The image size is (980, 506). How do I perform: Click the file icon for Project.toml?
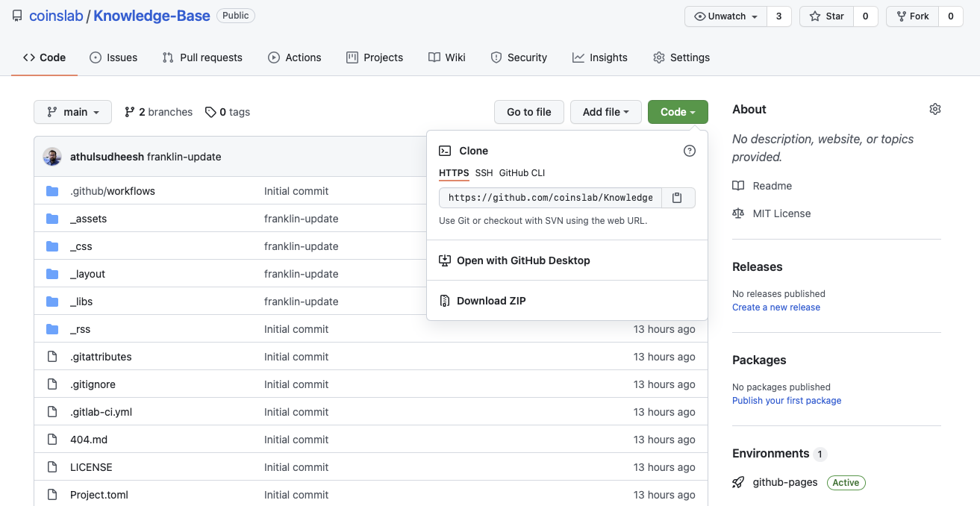[x=52, y=495]
